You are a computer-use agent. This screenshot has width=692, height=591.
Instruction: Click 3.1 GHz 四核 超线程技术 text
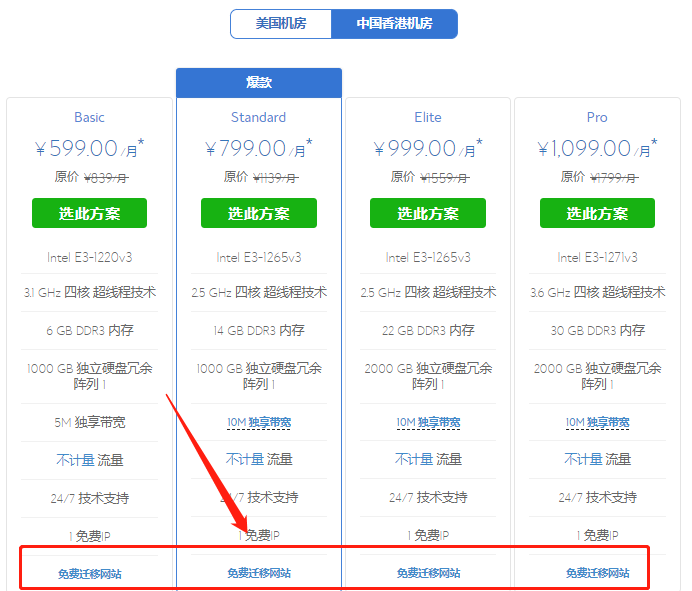[90, 292]
